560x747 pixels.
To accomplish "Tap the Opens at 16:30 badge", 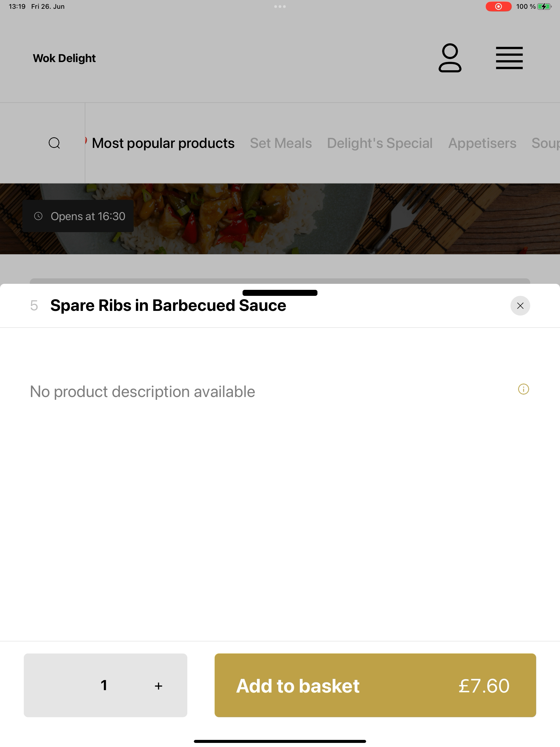I will click(78, 216).
